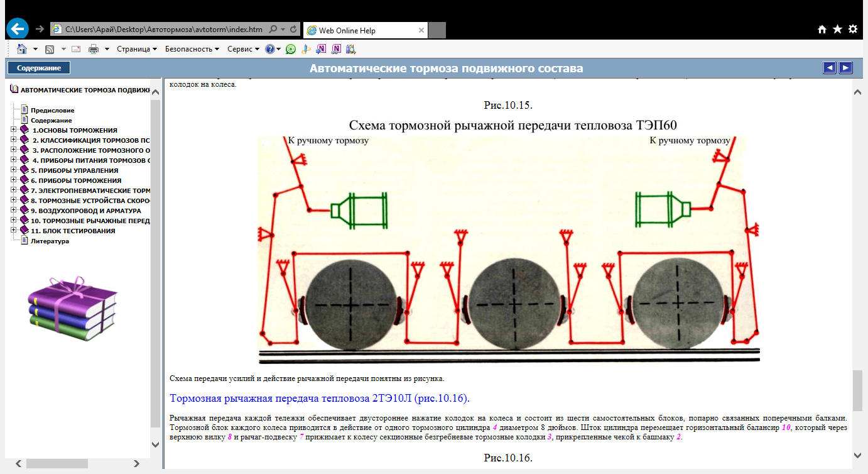Viewport: 868px width, 474px height.
Task: Select 11. БЛОК ТЕСТИРОВАНИЯ chapter title
Action: [x=73, y=231]
